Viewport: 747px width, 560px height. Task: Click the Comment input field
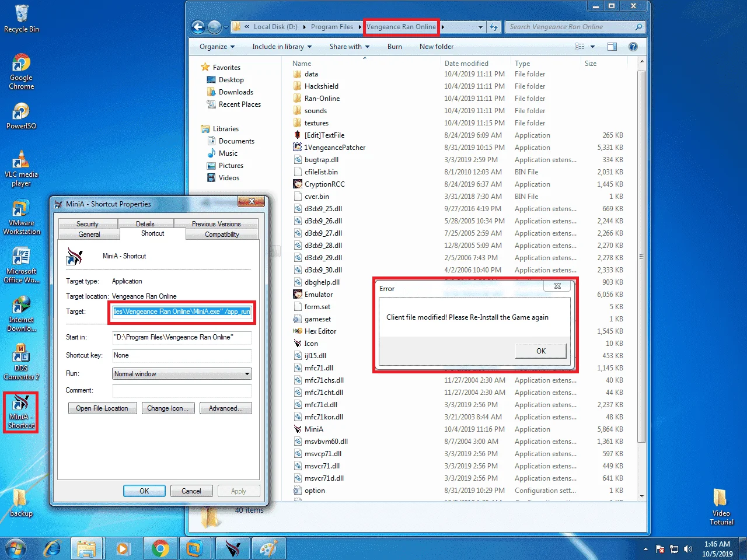click(182, 390)
